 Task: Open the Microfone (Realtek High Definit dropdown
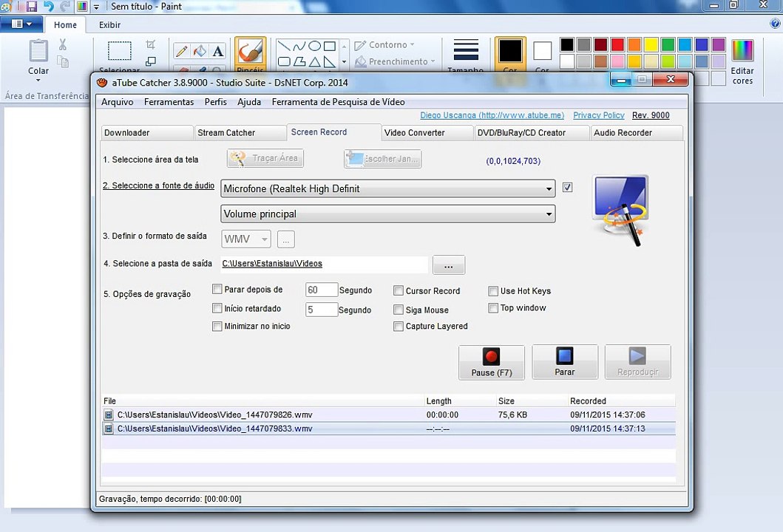tap(387, 188)
